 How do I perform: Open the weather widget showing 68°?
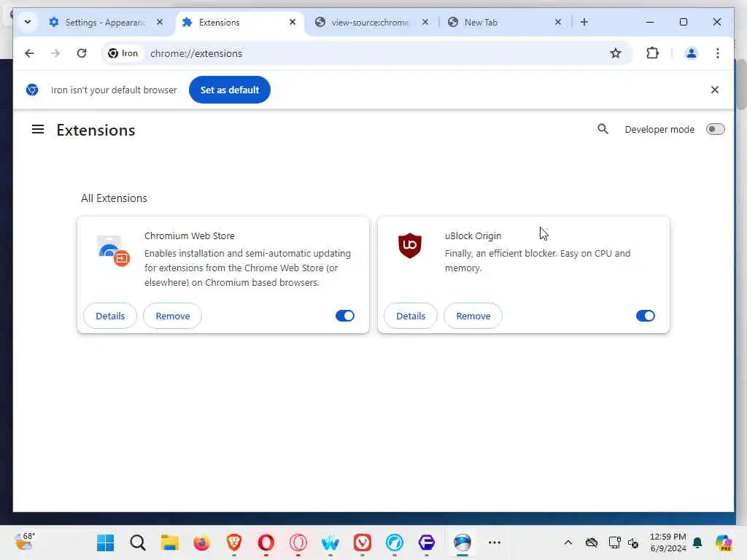pyautogui.click(x=25, y=542)
